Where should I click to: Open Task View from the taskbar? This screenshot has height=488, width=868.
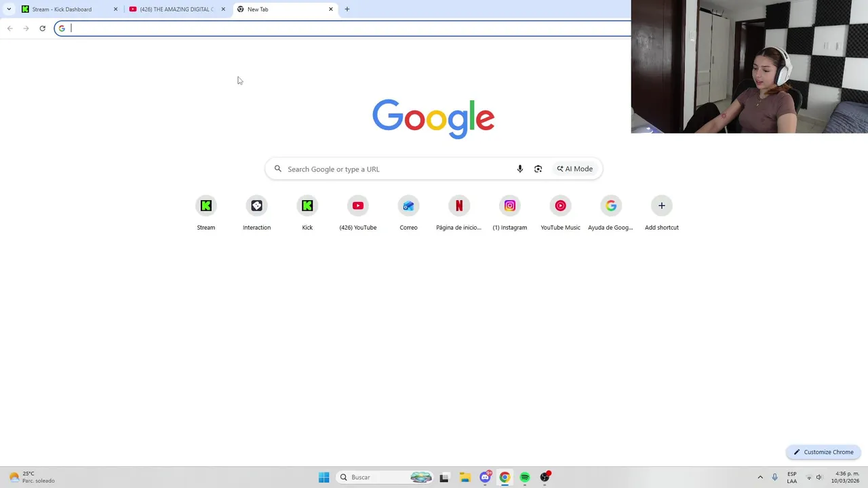click(x=444, y=477)
